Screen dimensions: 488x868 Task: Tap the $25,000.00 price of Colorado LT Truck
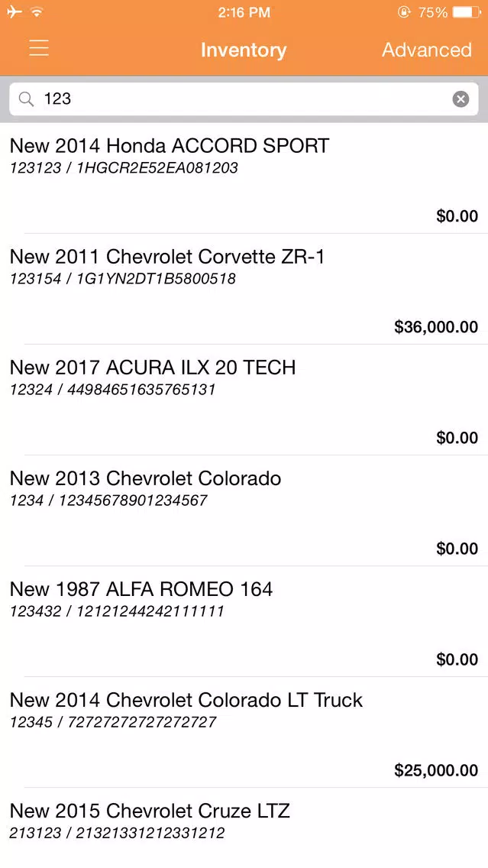[436, 770]
